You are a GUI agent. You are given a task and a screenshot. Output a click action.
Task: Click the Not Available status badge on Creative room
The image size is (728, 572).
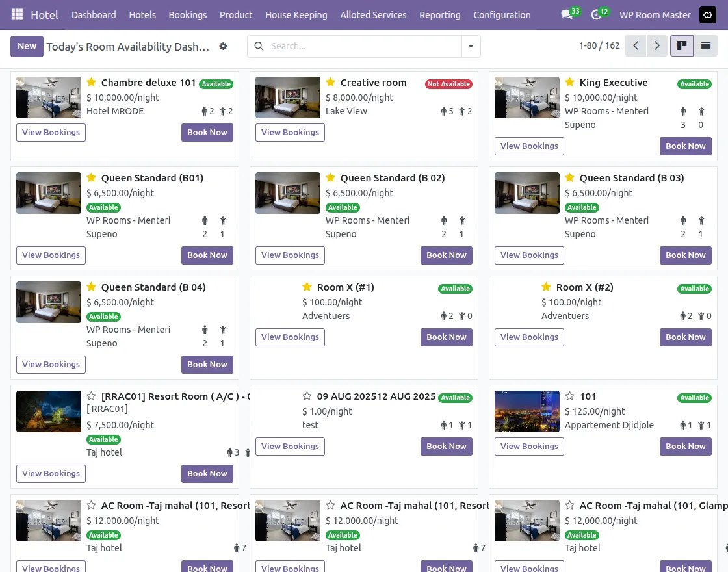tap(448, 84)
